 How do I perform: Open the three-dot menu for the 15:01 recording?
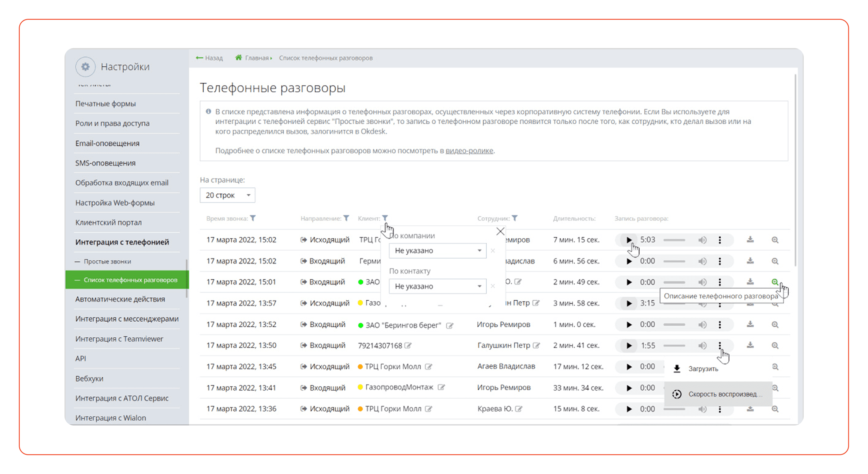click(720, 282)
